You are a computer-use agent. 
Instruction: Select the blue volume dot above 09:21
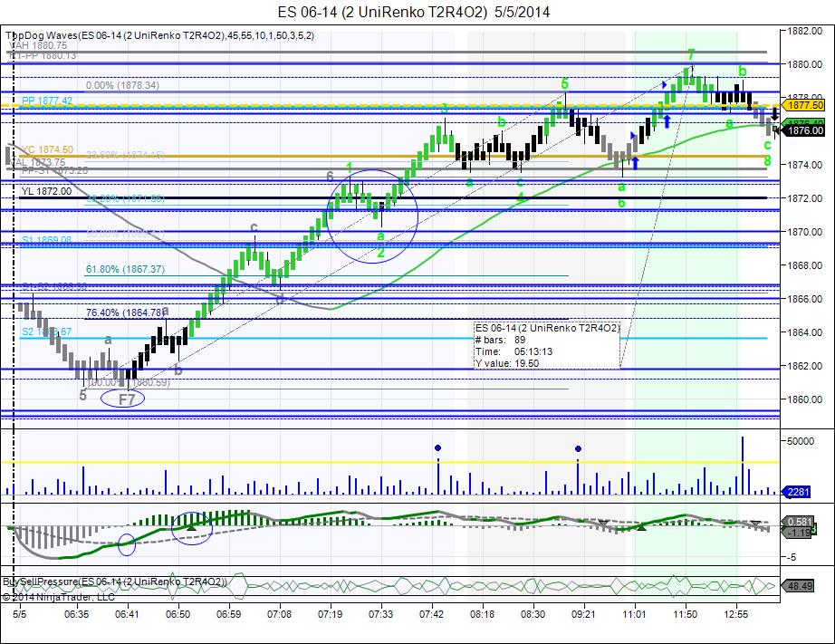click(579, 449)
